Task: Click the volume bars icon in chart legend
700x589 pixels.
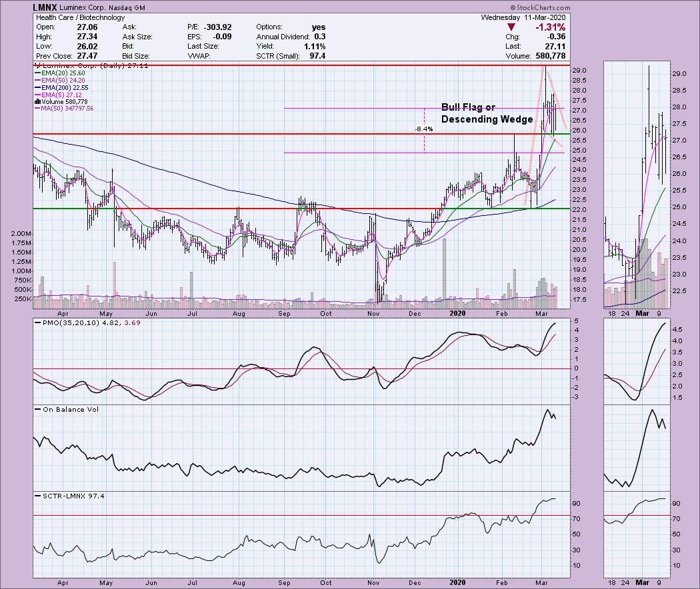Action: tap(37, 102)
